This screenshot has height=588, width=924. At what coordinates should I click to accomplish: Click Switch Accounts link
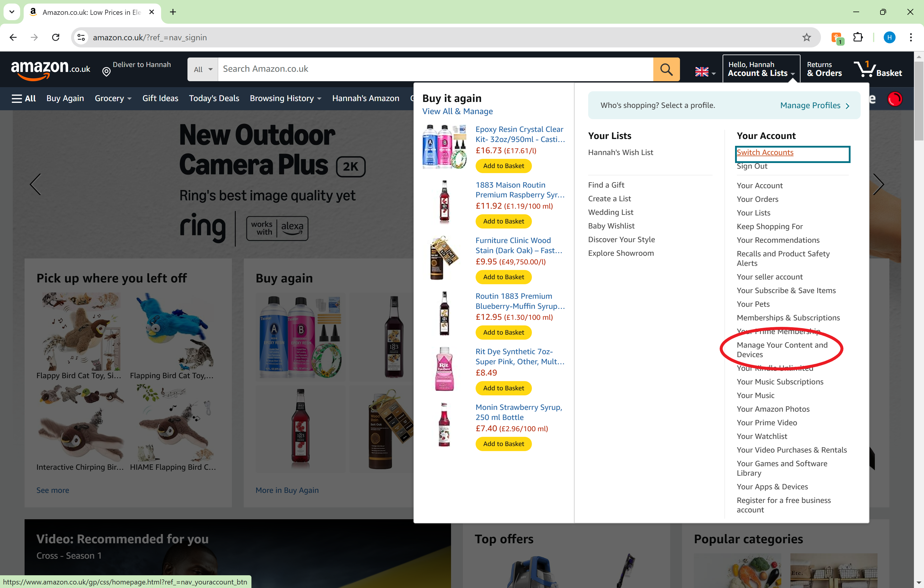[765, 152]
